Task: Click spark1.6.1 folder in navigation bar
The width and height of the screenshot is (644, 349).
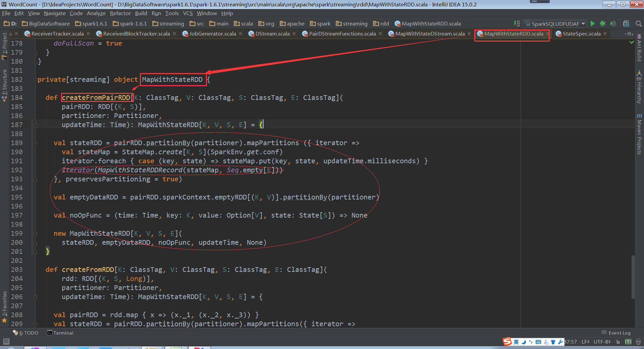Action: [91, 24]
